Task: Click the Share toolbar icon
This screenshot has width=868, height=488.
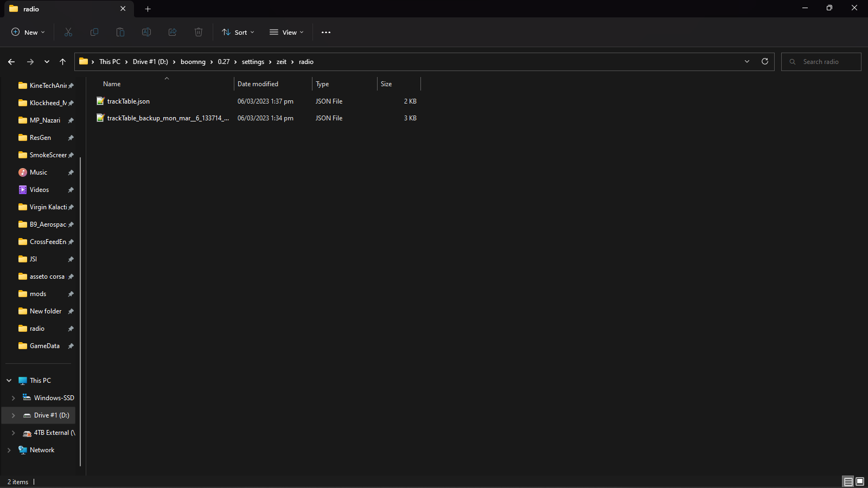Action: pos(173,33)
